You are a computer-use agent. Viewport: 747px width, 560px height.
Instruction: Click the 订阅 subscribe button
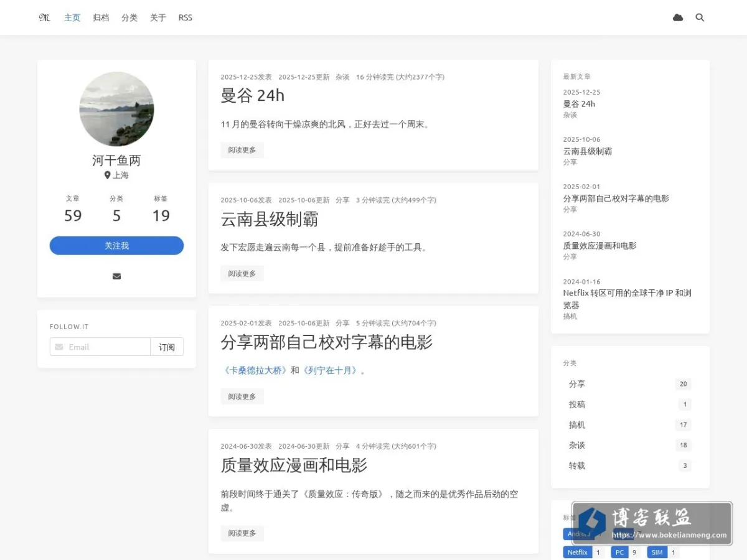tap(167, 347)
